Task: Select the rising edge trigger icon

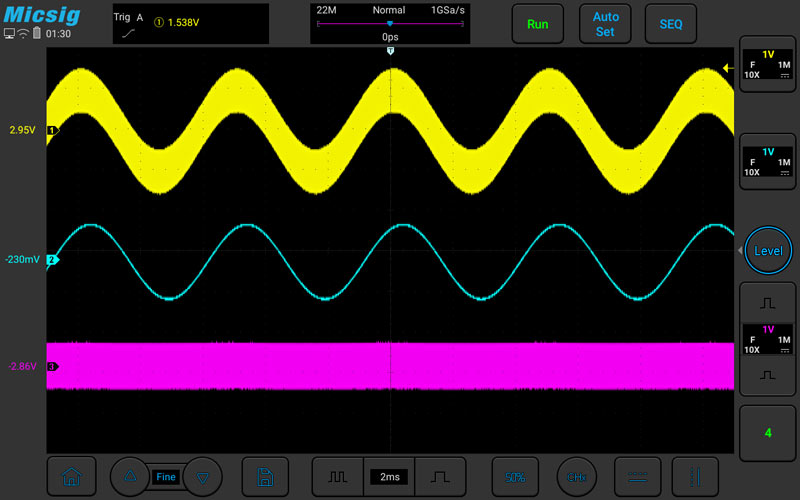Action: tap(129, 34)
